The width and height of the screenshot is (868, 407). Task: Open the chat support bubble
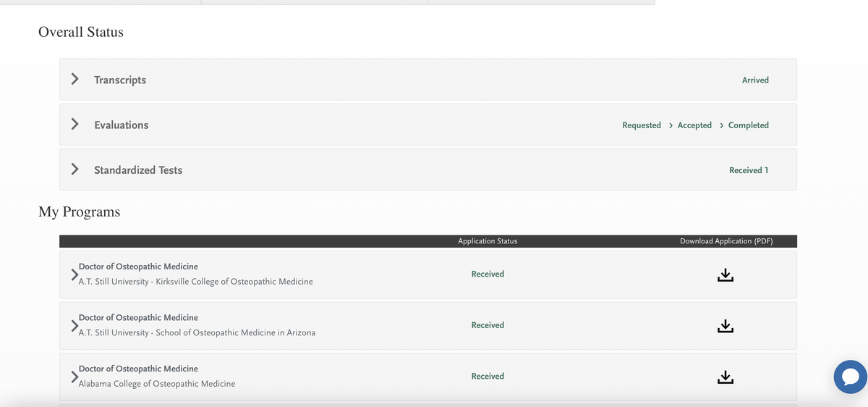coord(850,377)
